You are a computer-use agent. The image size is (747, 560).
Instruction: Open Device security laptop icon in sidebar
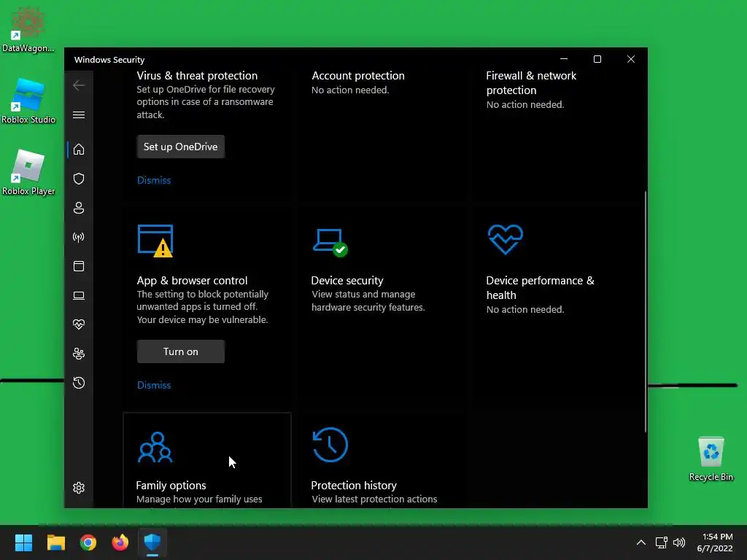79,296
